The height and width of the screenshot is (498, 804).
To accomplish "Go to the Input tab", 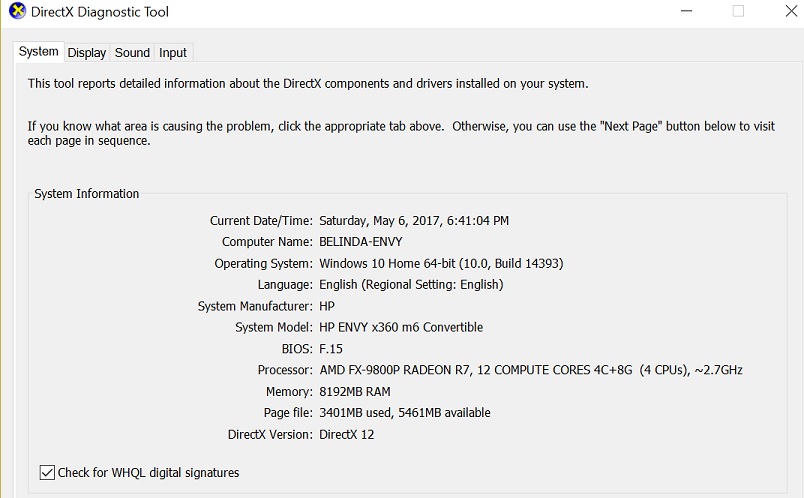I will (173, 53).
